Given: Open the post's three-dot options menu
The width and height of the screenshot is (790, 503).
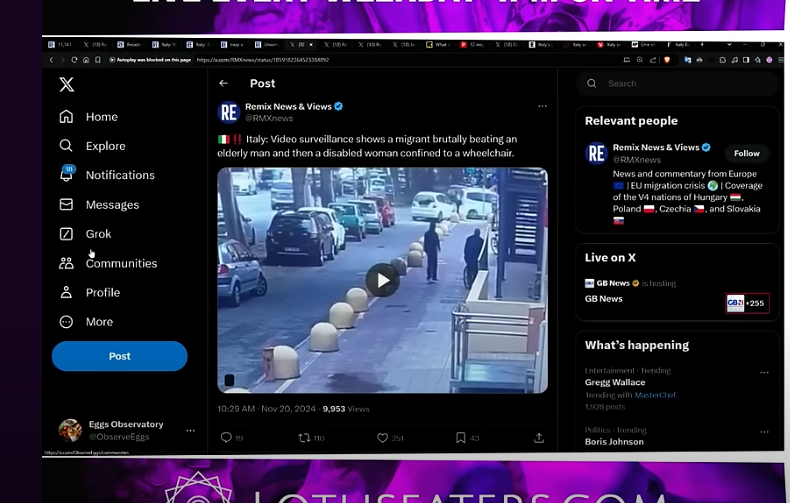Looking at the screenshot, I should [543, 106].
